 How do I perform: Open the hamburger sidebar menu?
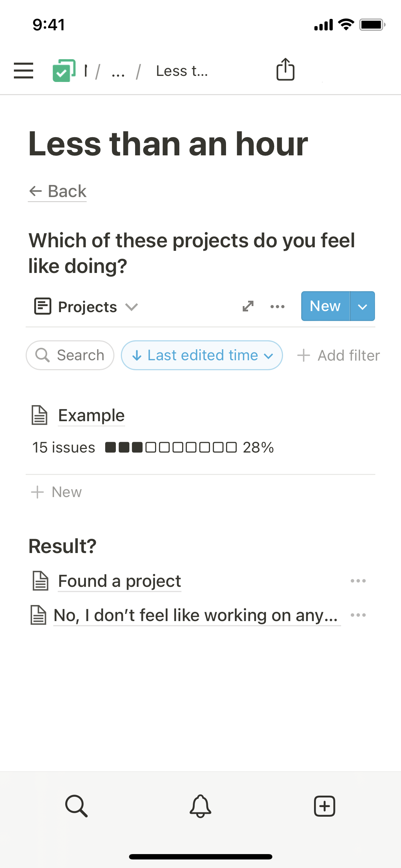pos(24,71)
